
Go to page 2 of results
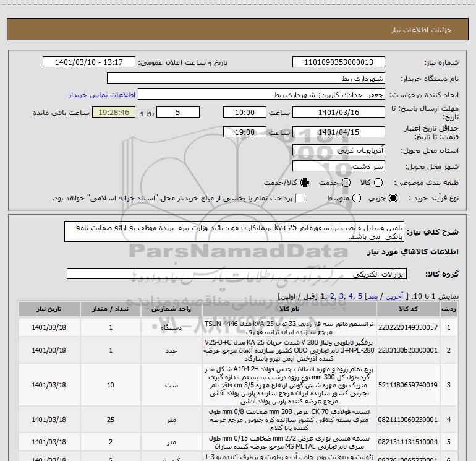pyautogui.click(x=332, y=296)
